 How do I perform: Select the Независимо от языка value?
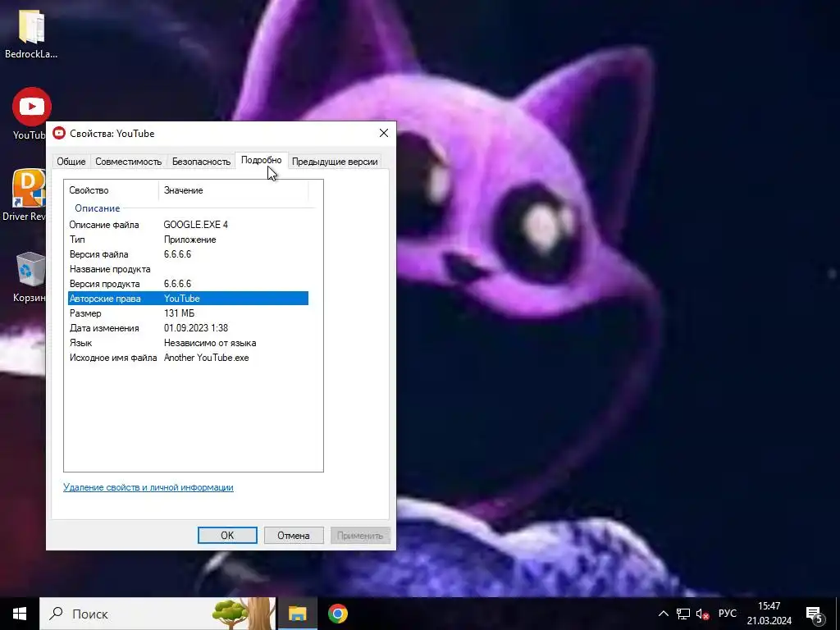pyautogui.click(x=209, y=343)
